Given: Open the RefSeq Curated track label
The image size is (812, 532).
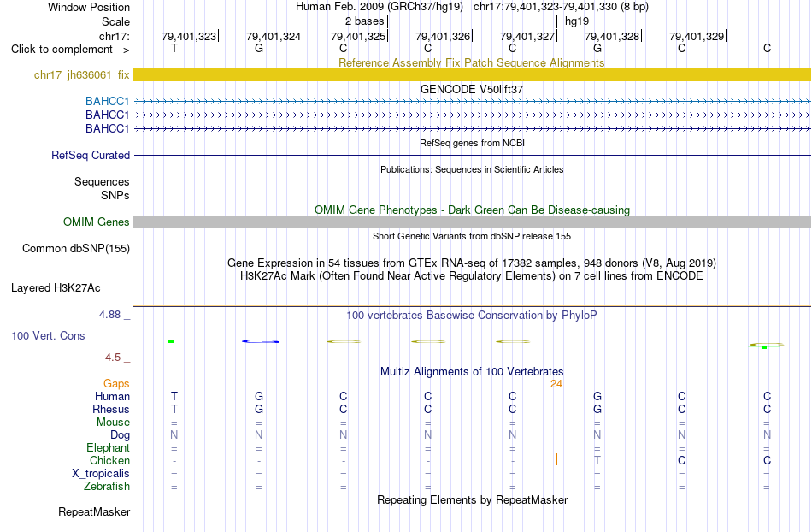Looking at the screenshot, I should coord(91,155).
